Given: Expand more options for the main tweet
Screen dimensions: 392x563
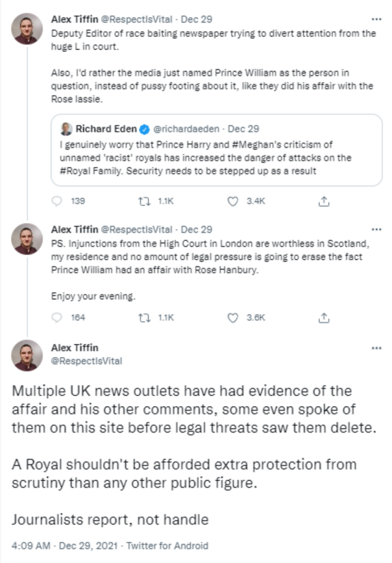Looking at the screenshot, I should [376, 347].
